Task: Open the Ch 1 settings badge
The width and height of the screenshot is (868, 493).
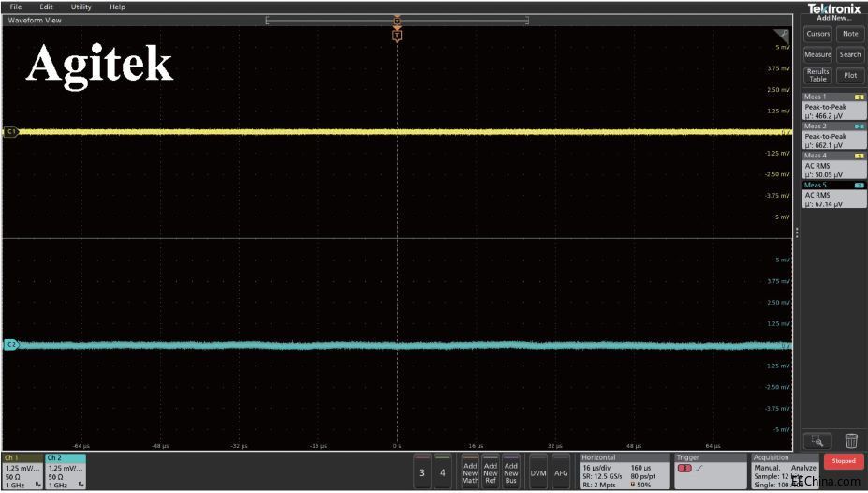Action: pyautogui.click(x=22, y=471)
